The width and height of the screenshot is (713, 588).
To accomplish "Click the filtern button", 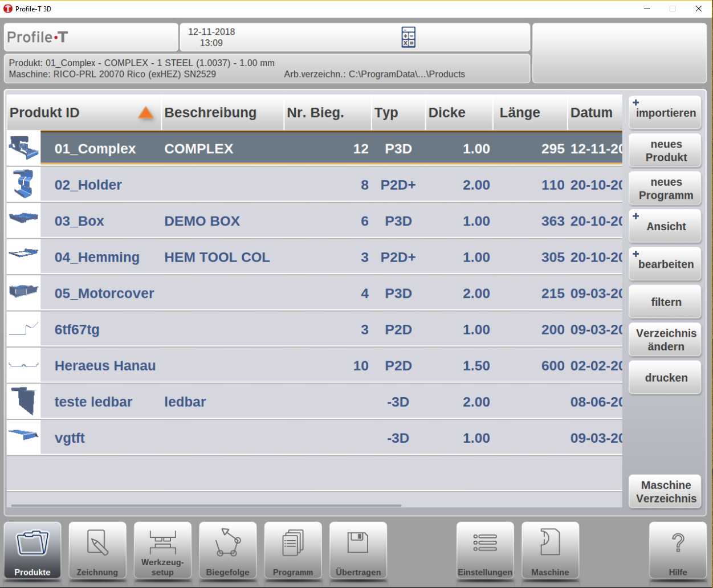I will point(665,302).
